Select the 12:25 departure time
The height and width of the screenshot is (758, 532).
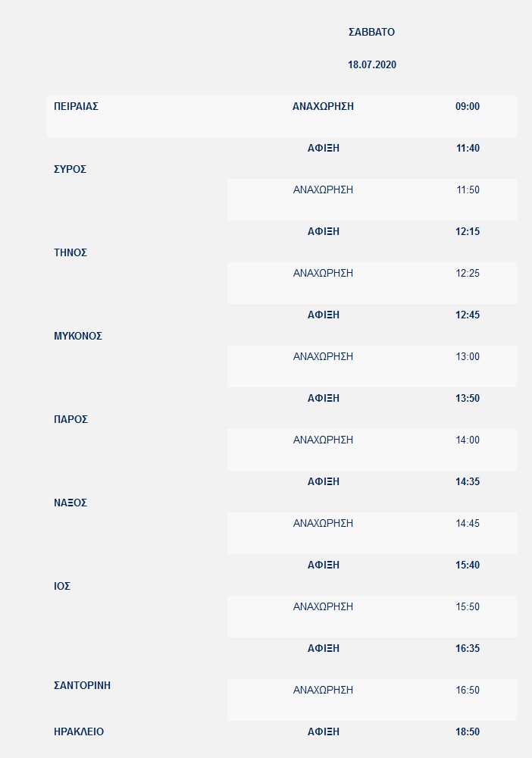coord(468,274)
